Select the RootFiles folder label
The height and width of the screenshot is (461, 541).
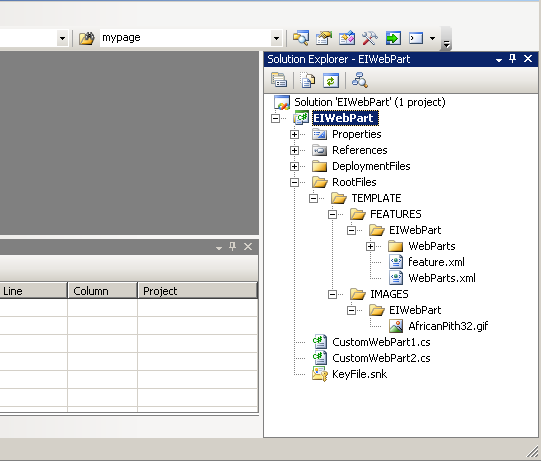(x=354, y=182)
